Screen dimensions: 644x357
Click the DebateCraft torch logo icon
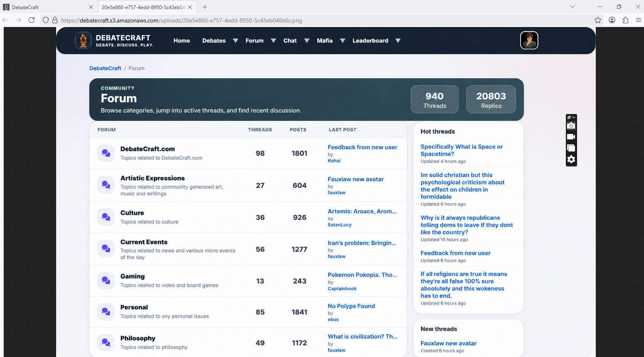[83, 40]
